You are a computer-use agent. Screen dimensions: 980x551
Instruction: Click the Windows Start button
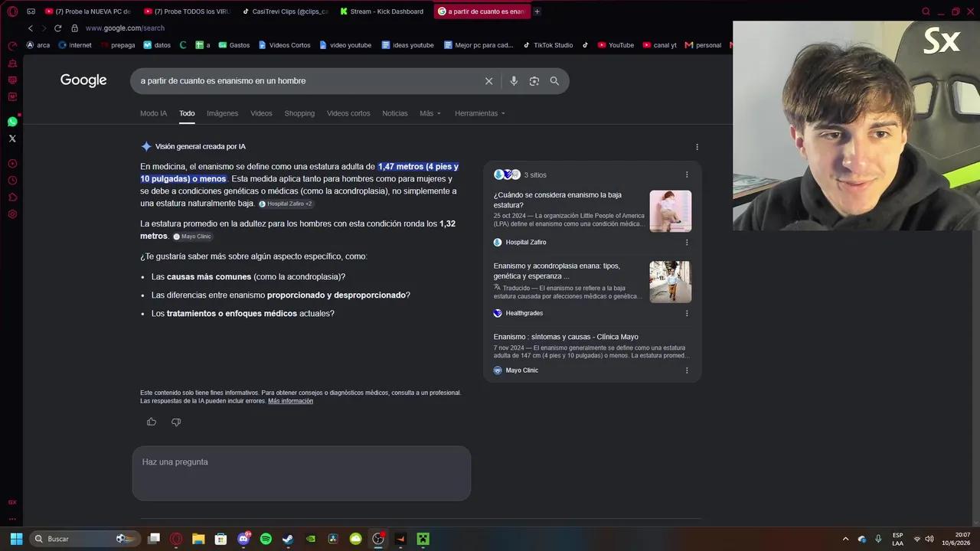tap(16, 539)
